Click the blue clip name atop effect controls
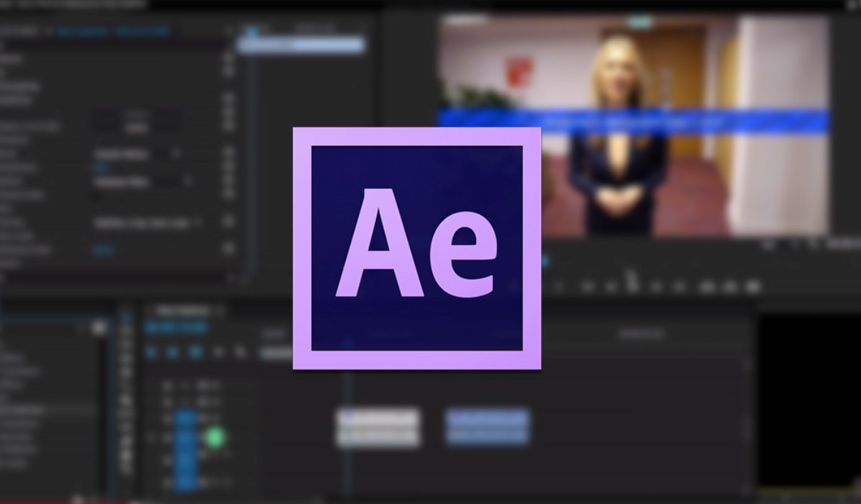 [x=115, y=31]
